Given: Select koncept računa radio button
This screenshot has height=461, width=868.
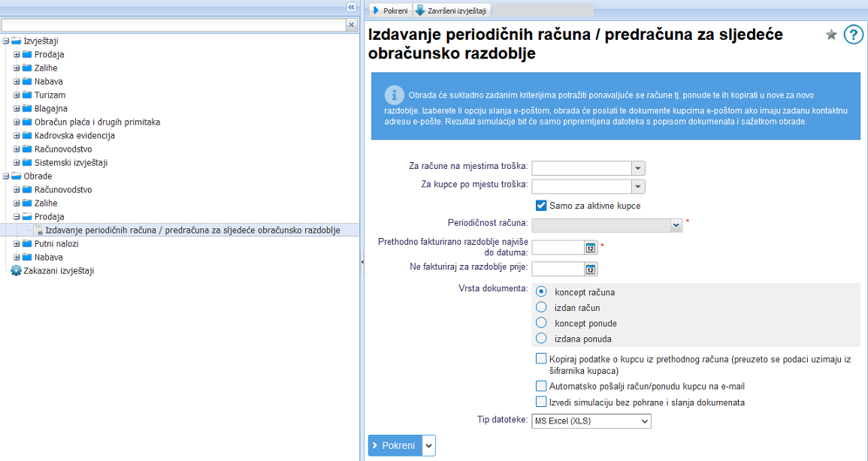Looking at the screenshot, I should 541,292.
